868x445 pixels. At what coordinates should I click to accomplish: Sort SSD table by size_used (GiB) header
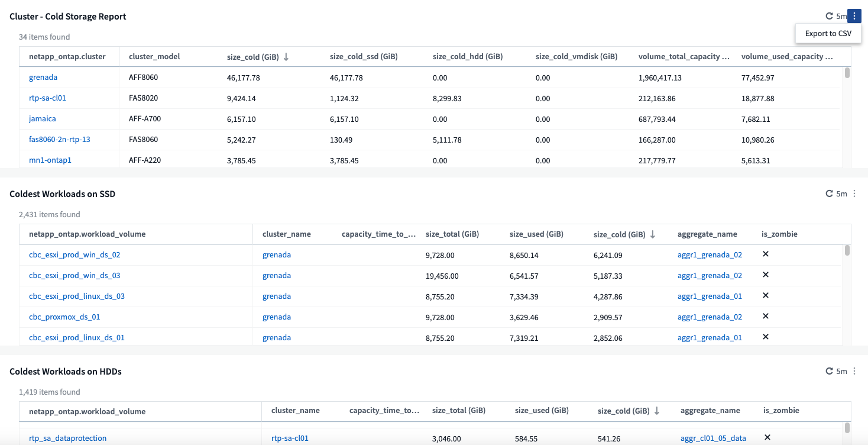[536, 234]
